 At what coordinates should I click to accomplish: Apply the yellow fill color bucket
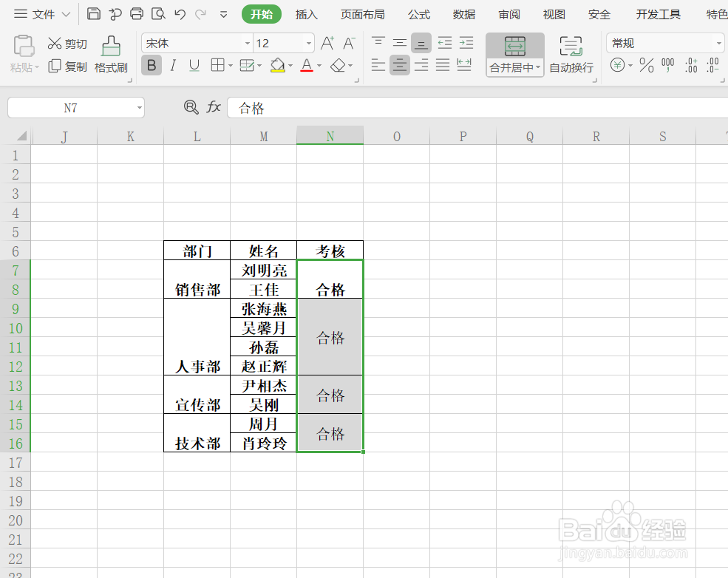coord(278,65)
